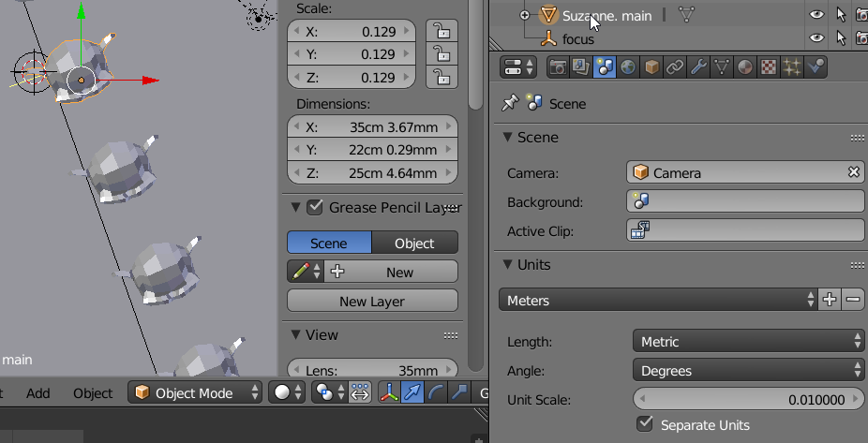The height and width of the screenshot is (443, 868).
Task: Open the Length Metric dropdown
Action: coord(748,341)
